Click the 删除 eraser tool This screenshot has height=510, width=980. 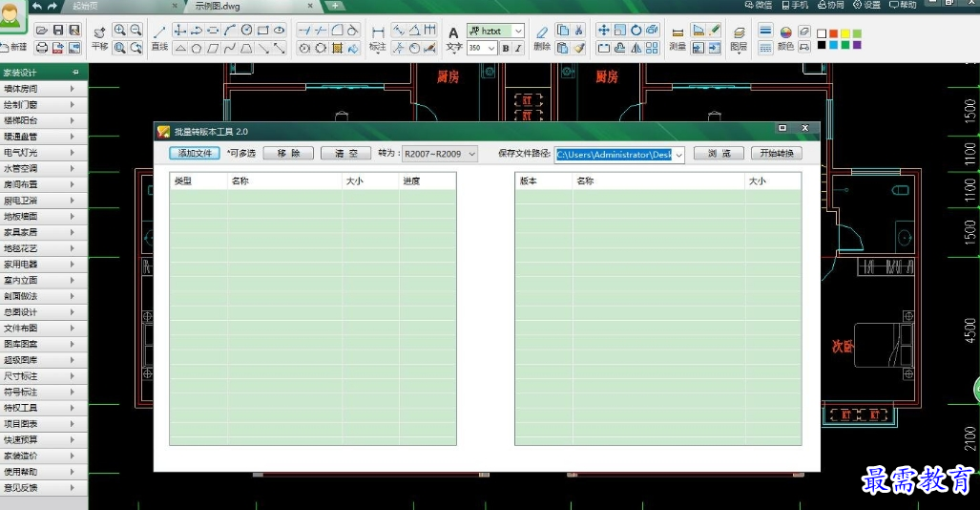[542, 38]
